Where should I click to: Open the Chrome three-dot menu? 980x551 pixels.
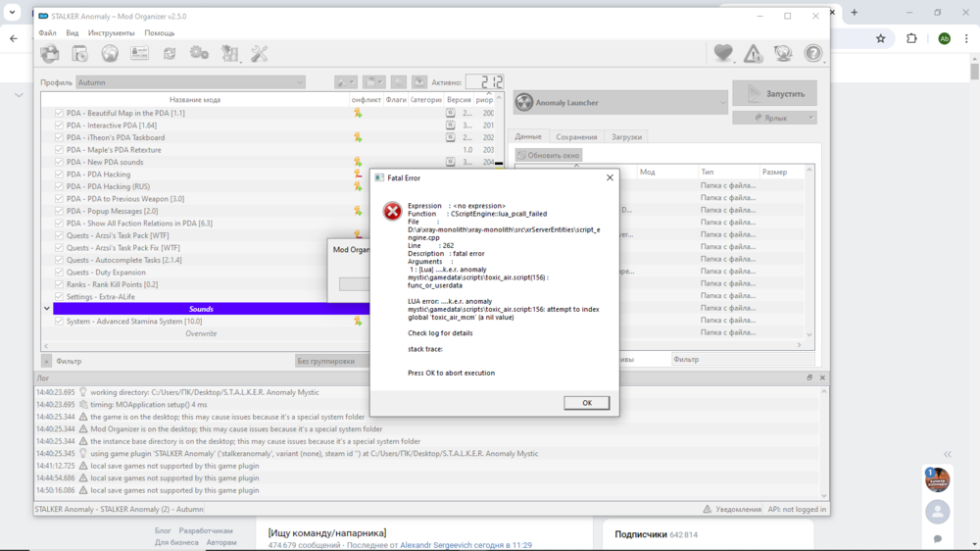[966, 39]
